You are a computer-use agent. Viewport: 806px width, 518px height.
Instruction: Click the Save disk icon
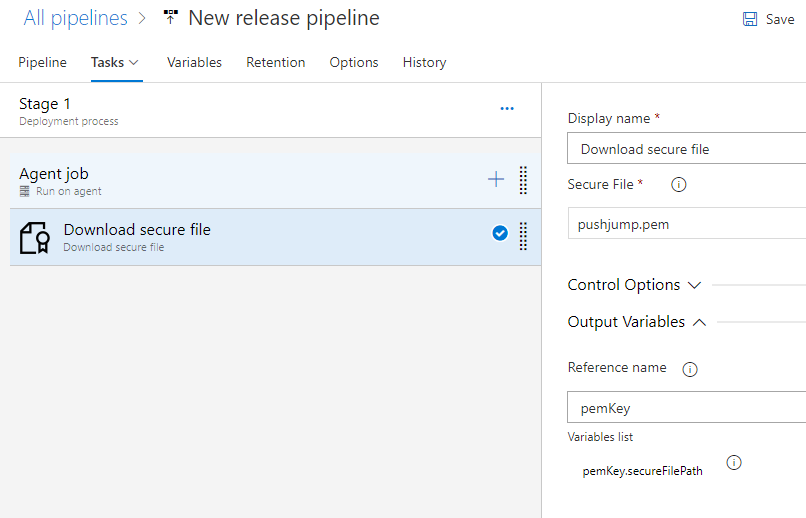click(750, 19)
